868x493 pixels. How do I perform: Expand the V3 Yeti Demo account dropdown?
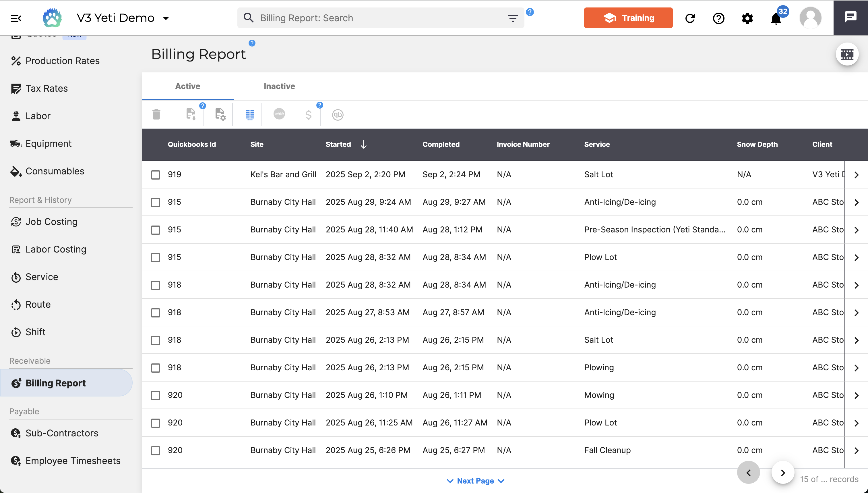tap(166, 18)
